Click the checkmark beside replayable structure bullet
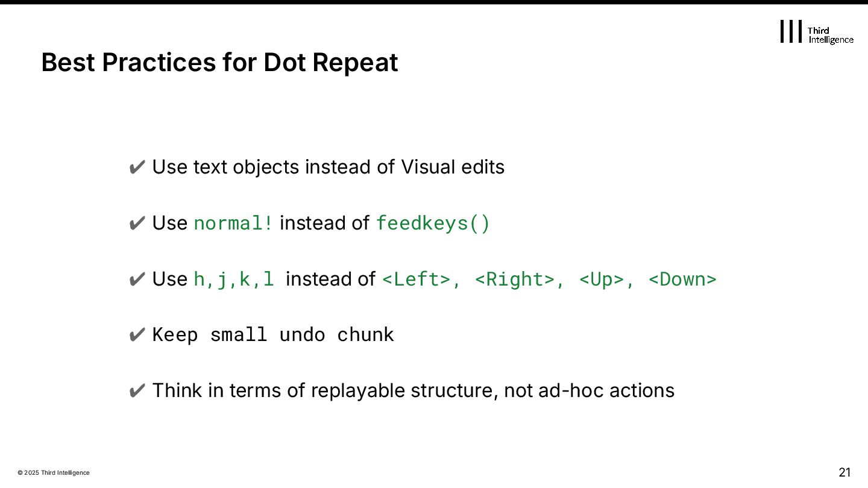 click(137, 391)
